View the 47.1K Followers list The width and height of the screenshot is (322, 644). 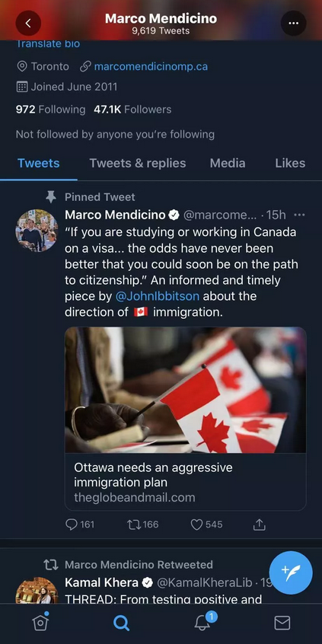tap(132, 110)
